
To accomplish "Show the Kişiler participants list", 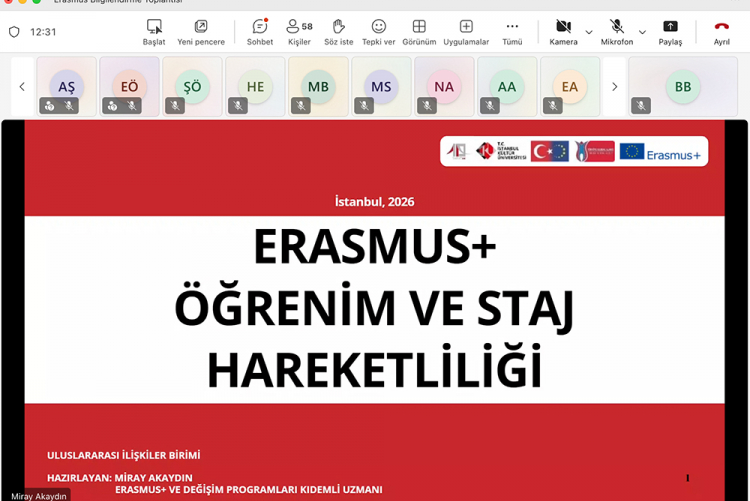I will (x=299, y=32).
